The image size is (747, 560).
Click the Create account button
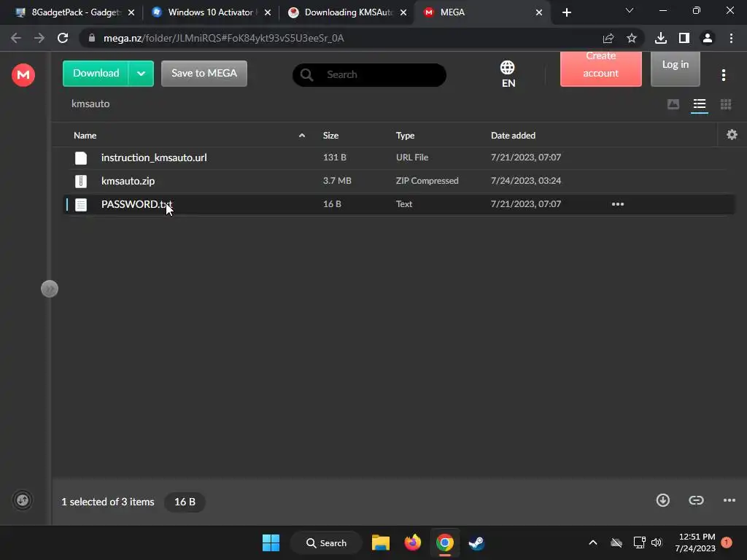601,68
